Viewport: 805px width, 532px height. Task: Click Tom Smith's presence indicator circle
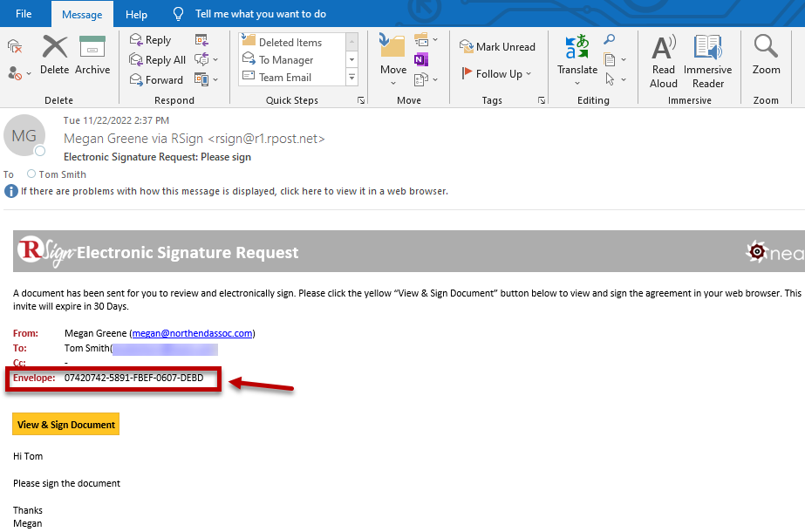[31, 174]
